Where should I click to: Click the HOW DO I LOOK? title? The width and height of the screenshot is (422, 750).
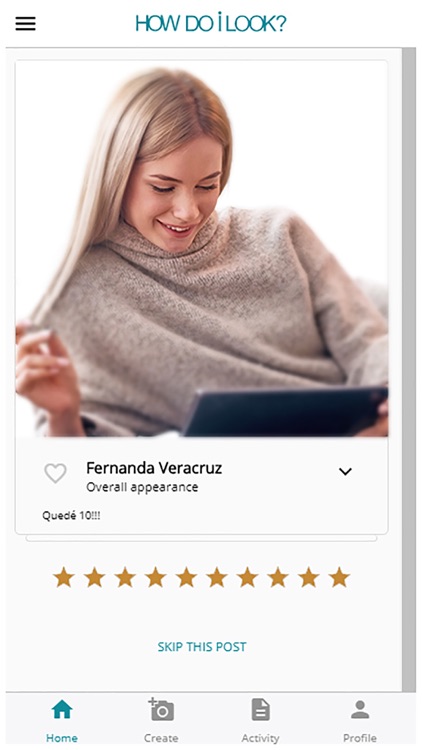211,23
